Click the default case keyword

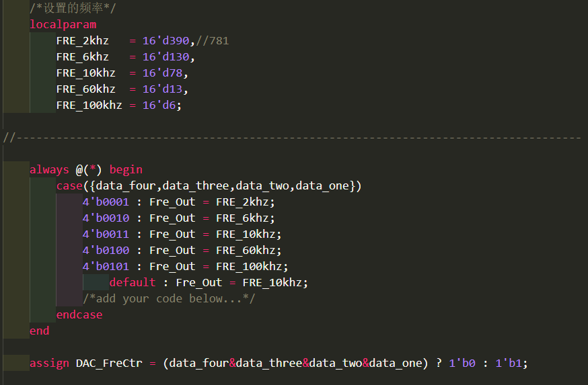(132, 283)
